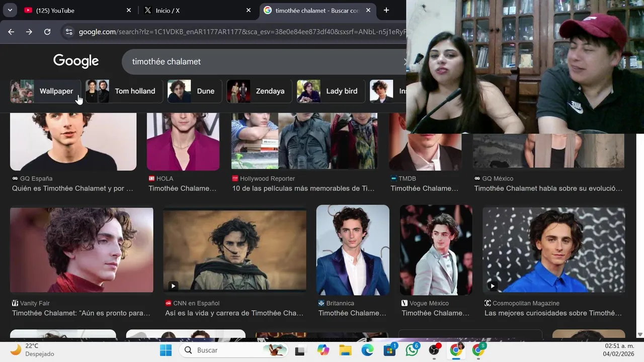Launch Copilot from the taskbar

pos(323,350)
